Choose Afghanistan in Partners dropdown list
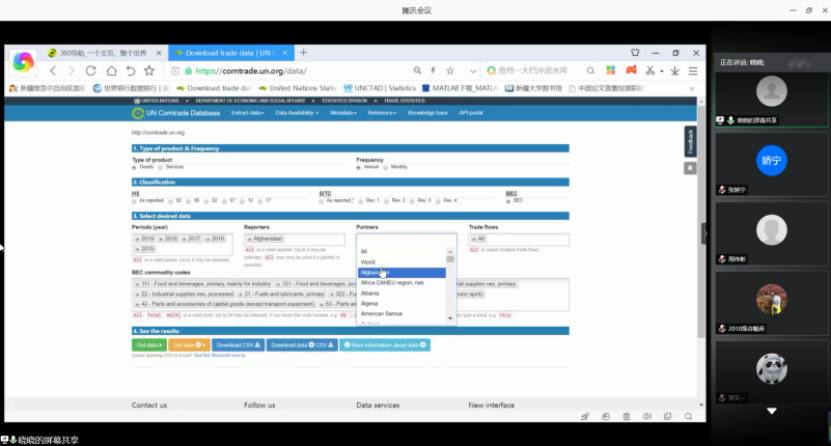The image size is (831, 446). pos(402,272)
